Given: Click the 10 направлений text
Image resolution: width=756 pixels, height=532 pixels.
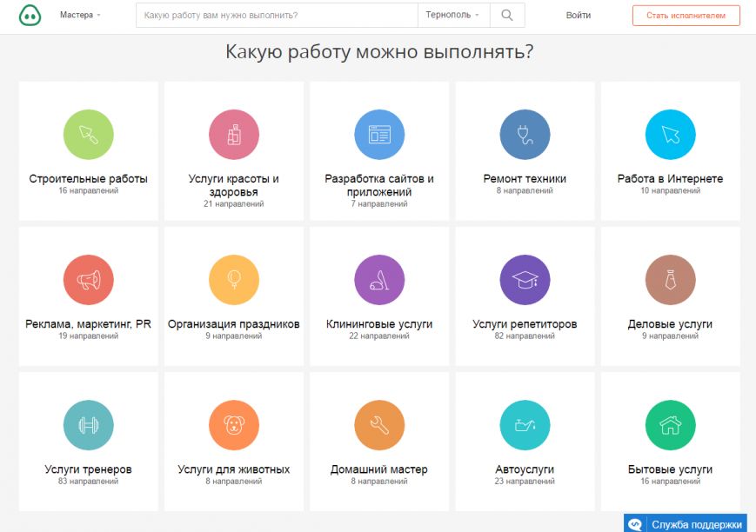Looking at the screenshot, I should [670, 190].
